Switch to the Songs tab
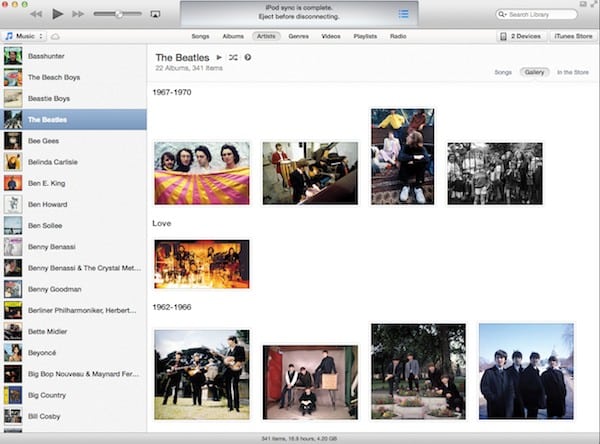This screenshot has height=444, width=600. pyautogui.click(x=200, y=36)
